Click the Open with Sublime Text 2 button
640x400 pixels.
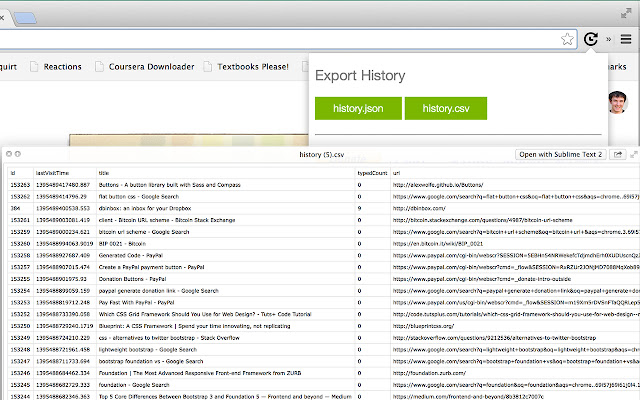pyautogui.click(x=560, y=155)
